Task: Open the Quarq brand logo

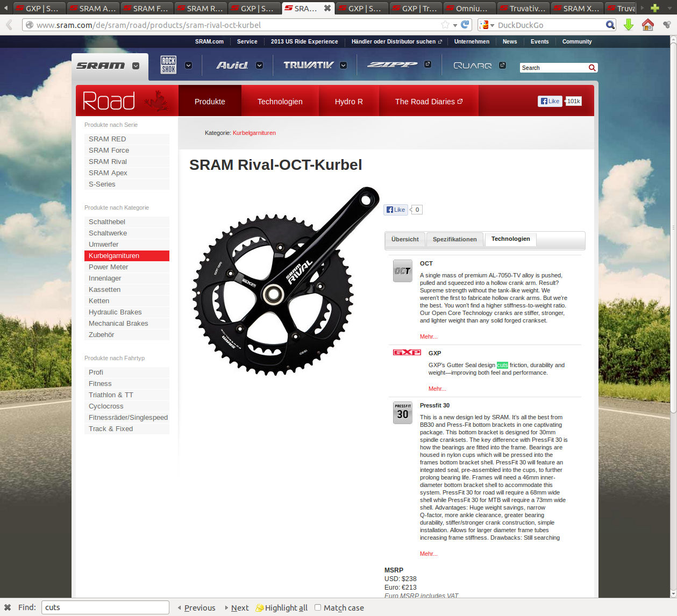Action: pyautogui.click(x=473, y=66)
